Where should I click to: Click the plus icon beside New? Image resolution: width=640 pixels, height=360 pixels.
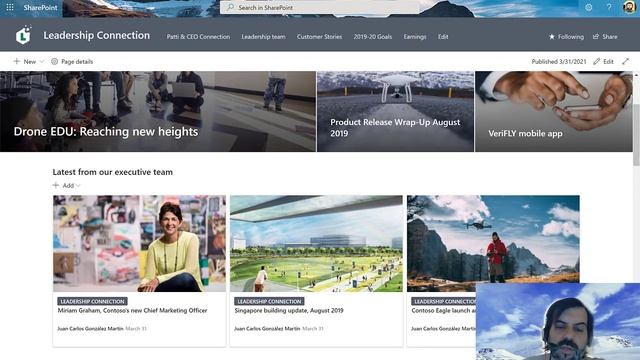17,62
